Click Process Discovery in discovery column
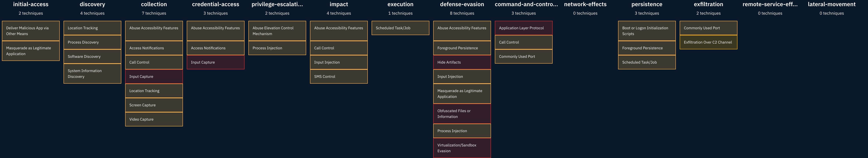Image resolution: width=868 pixels, height=158 pixels. pyautogui.click(x=92, y=42)
